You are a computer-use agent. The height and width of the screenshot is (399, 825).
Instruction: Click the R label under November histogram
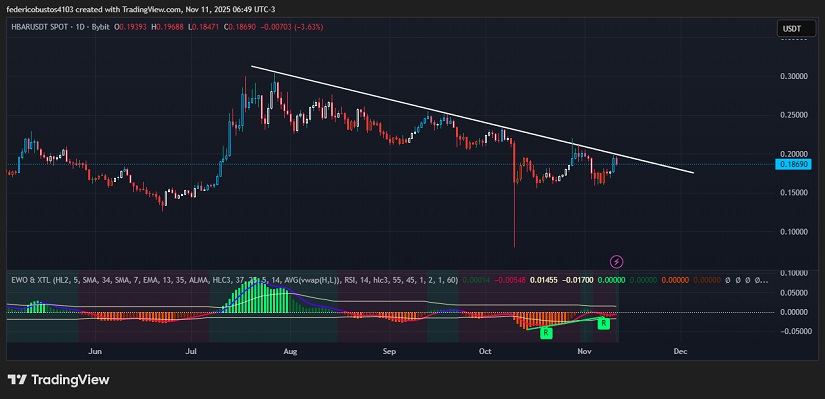pos(603,324)
